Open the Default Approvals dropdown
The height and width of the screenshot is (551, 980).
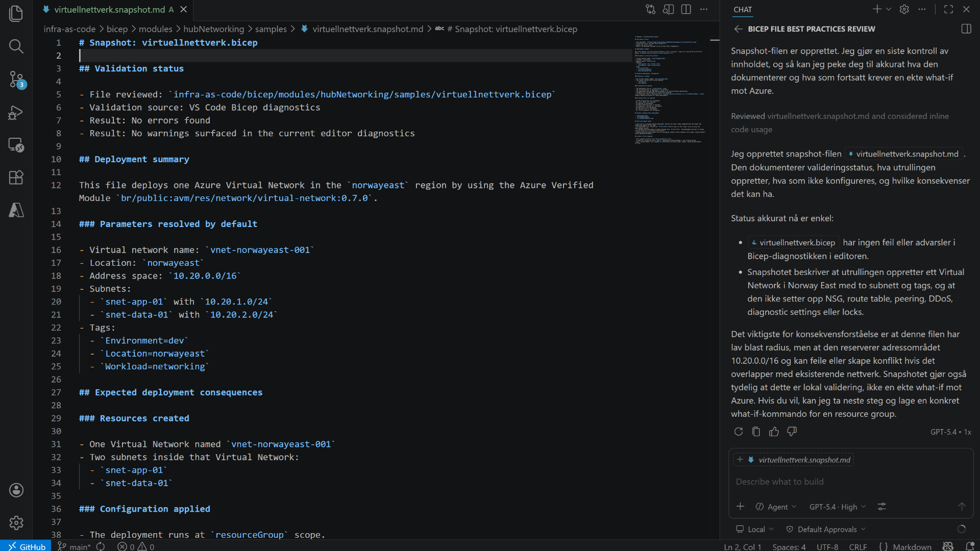(x=826, y=529)
